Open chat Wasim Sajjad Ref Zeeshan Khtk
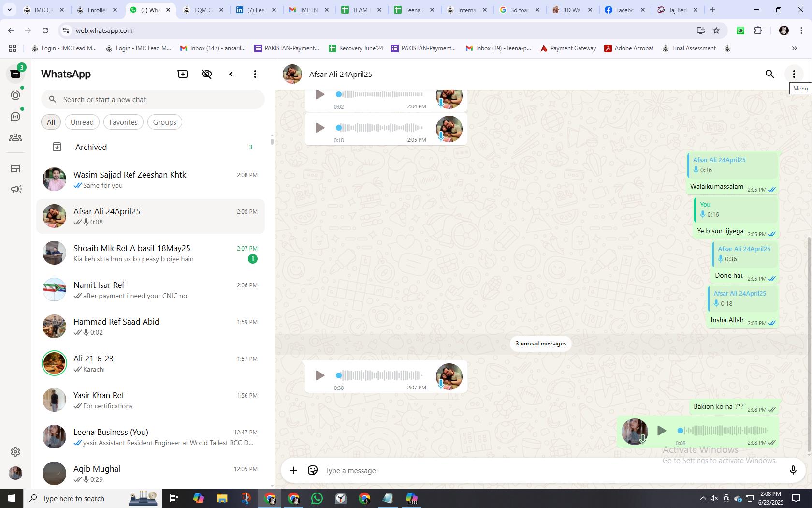Image resolution: width=812 pixels, height=508 pixels. point(151,179)
